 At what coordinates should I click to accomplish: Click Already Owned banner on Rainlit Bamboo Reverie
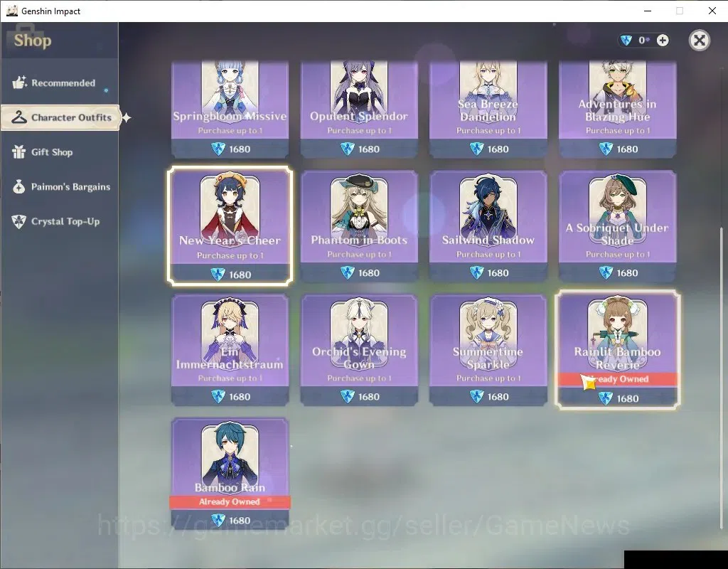(618, 379)
